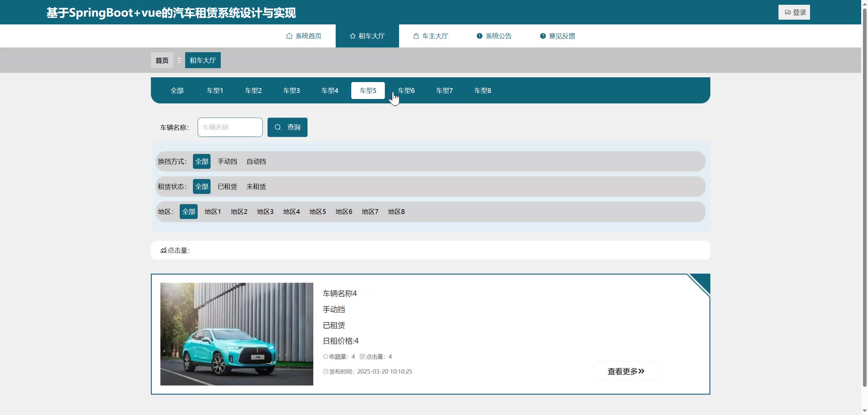Screen dimensions: 868x415
Task: Click the exclamation icon beside 系统公告
Action: pyautogui.click(x=479, y=36)
